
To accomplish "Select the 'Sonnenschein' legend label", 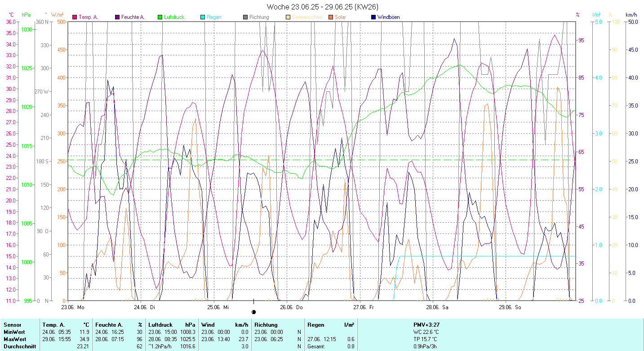I will (307, 17).
